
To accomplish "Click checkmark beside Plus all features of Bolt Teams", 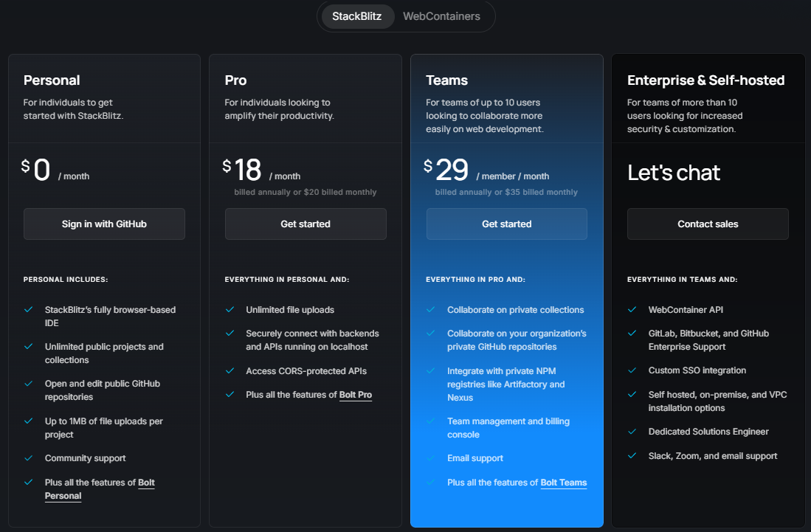I will (x=431, y=483).
